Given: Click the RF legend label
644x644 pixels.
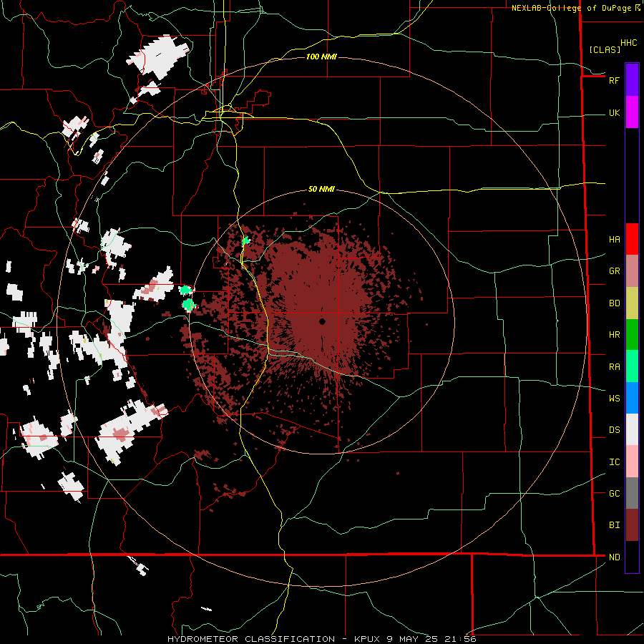Looking at the screenshot, I should [614, 80].
